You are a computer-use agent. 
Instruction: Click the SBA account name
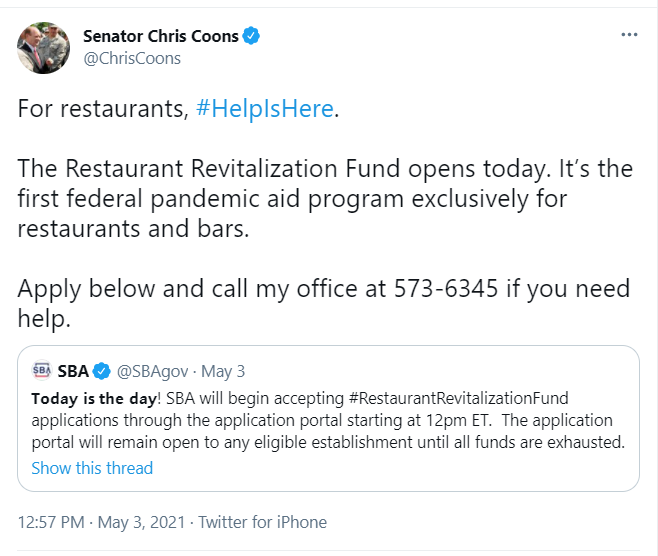tap(73, 371)
